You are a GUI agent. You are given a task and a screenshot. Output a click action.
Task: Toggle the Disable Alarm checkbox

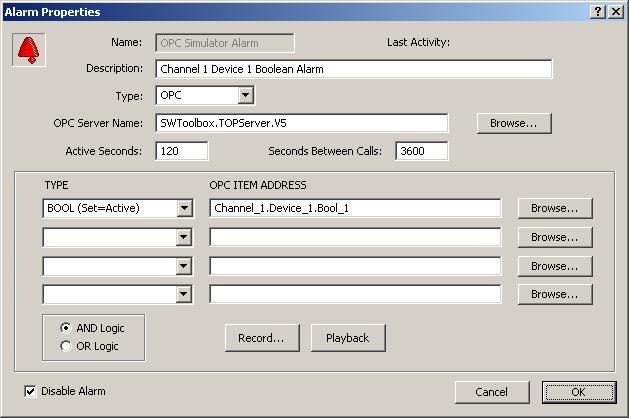pyautogui.click(x=30, y=391)
